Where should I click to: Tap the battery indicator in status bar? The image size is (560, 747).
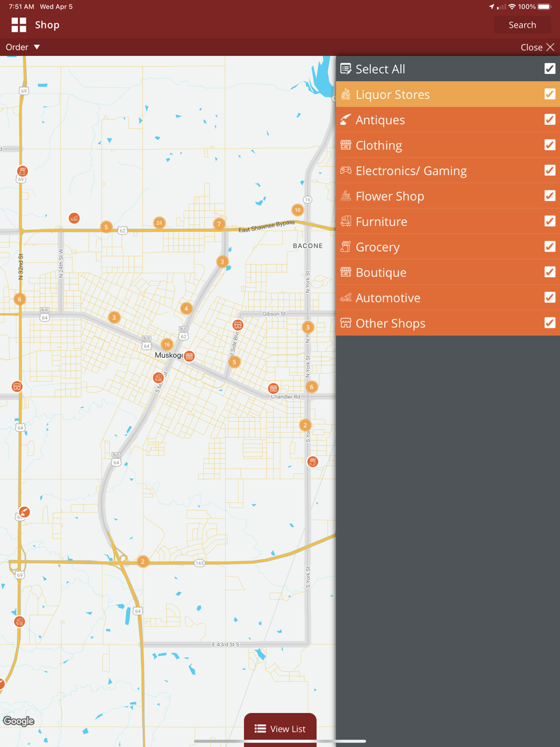click(x=545, y=7)
